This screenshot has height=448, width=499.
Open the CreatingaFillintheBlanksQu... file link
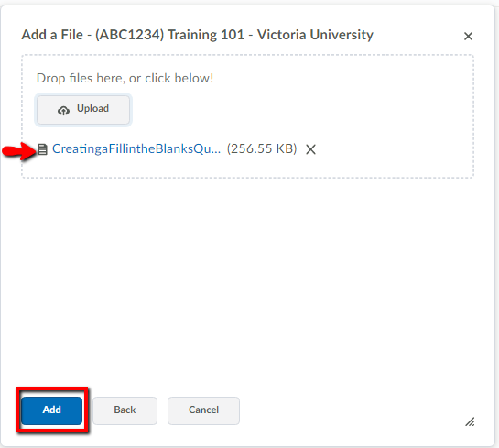point(136,148)
